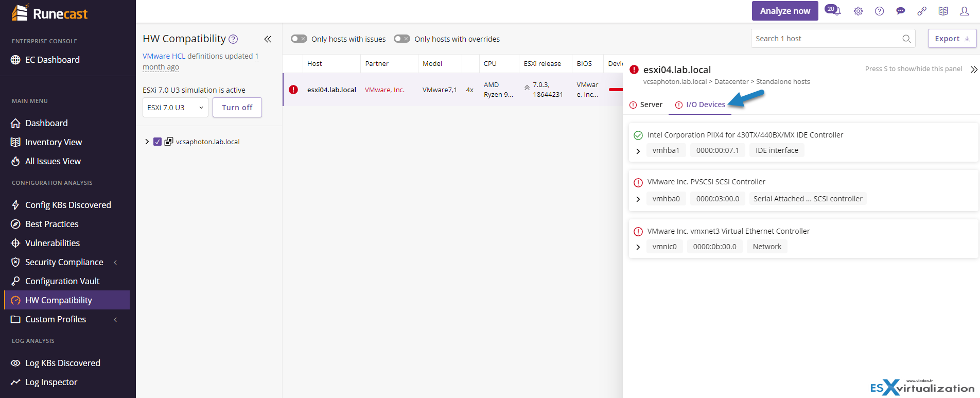Screen dimensions: 980x398
Task: Open ESXi 7.0 U3 version dropdown
Action: pos(176,108)
